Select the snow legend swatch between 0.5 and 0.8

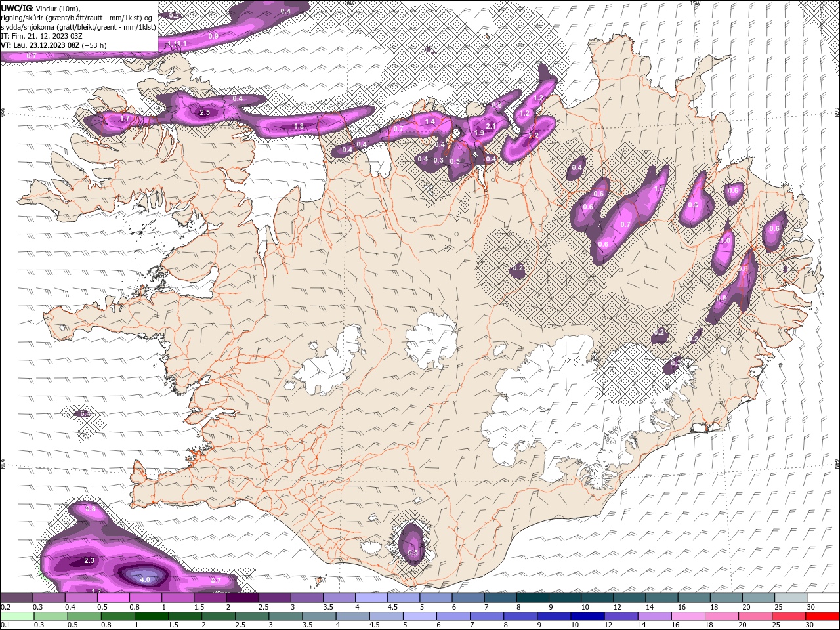pyautogui.click(x=113, y=598)
